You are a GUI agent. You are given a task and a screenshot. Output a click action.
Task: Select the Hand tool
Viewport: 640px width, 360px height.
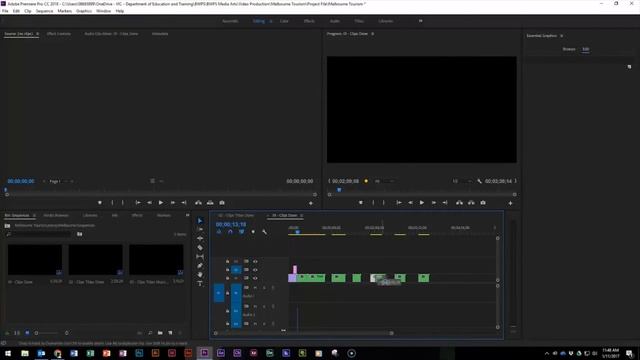click(200, 275)
